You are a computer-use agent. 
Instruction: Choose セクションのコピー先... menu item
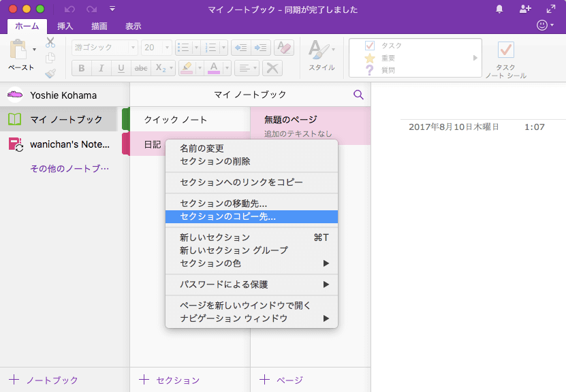pos(251,216)
